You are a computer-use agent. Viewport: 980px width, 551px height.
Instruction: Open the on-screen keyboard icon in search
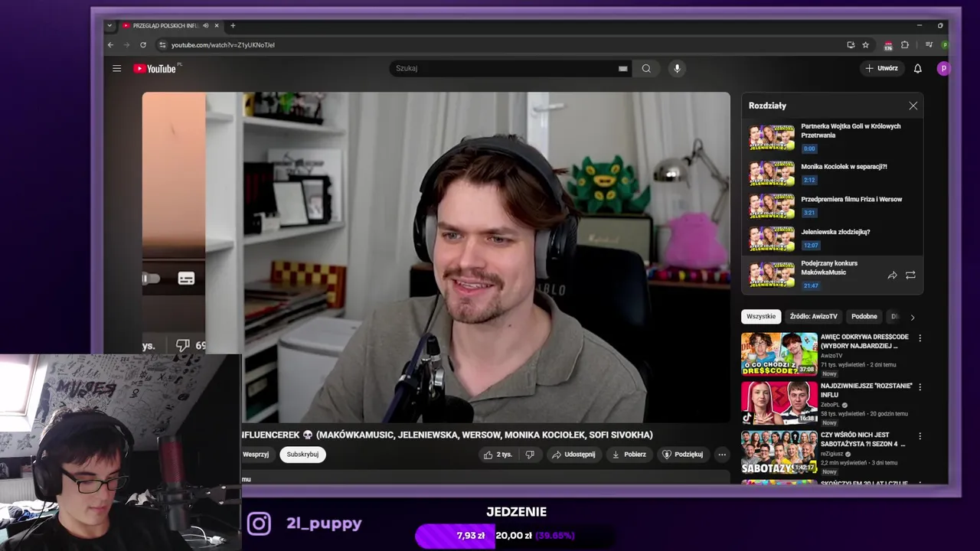point(623,68)
